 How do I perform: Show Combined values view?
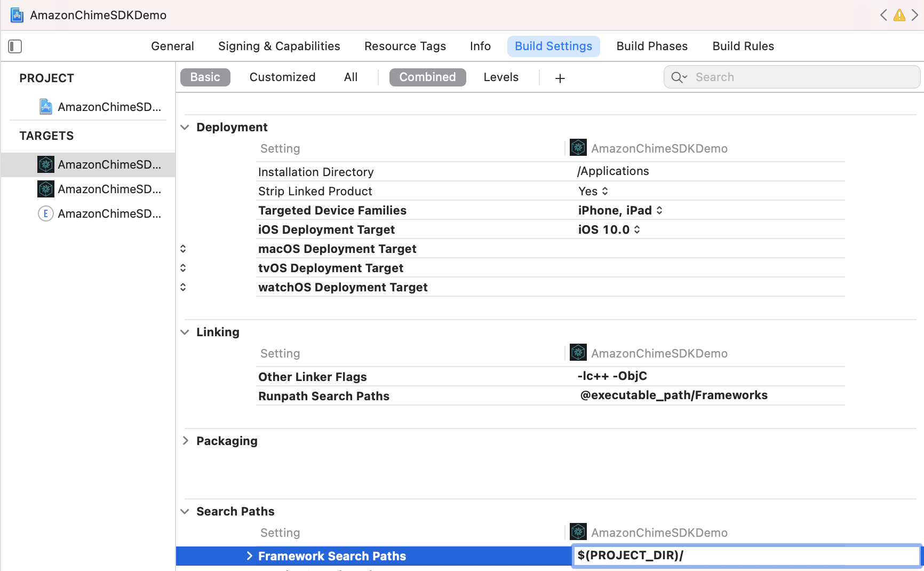coord(427,77)
